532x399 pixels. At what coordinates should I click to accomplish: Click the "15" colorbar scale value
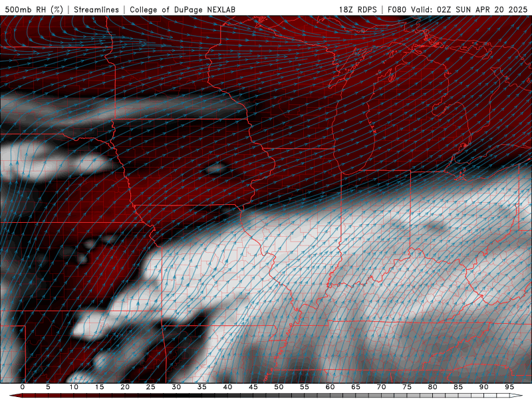(99, 387)
